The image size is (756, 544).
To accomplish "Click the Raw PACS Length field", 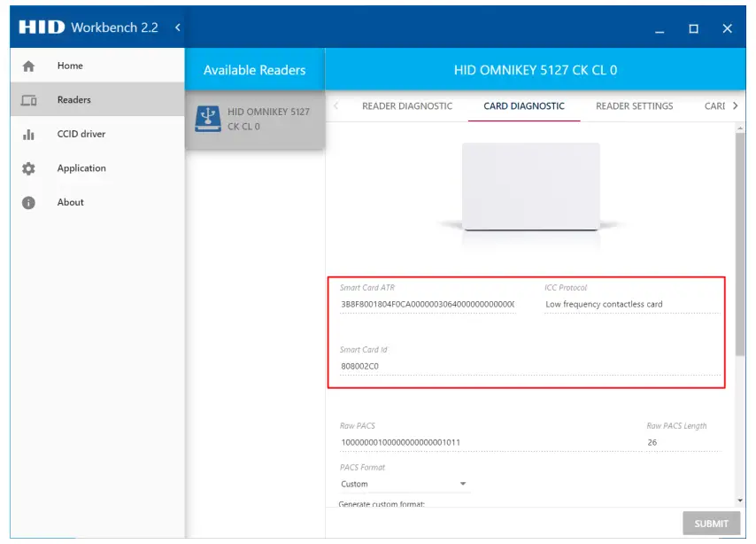I will tap(682, 442).
